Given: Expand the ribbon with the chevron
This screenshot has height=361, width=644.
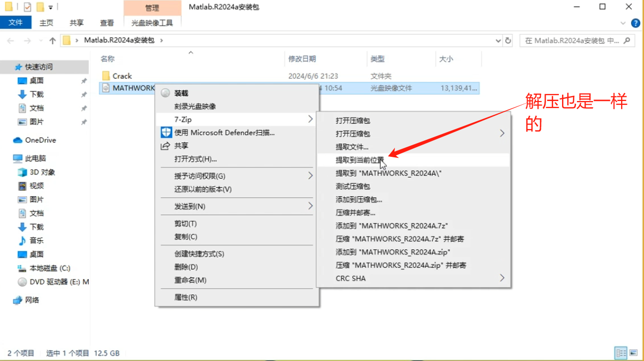Looking at the screenshot, I should tap(624, 23).
